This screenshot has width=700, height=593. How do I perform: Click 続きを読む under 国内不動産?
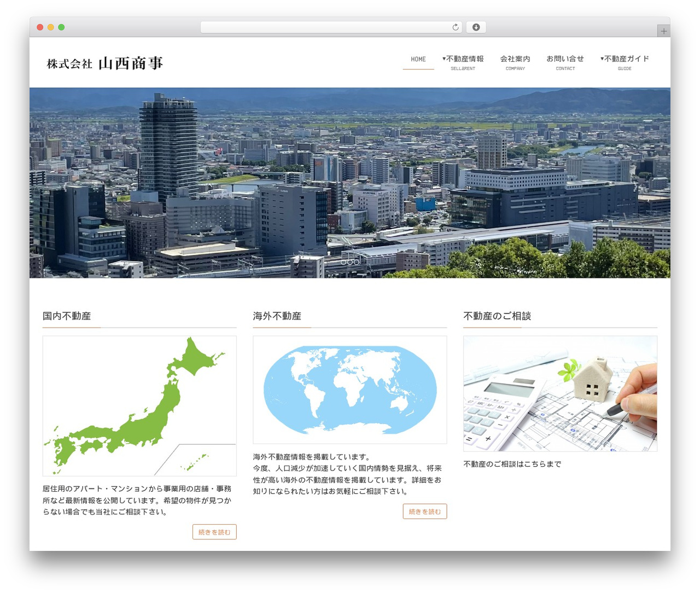pos(214,532)
